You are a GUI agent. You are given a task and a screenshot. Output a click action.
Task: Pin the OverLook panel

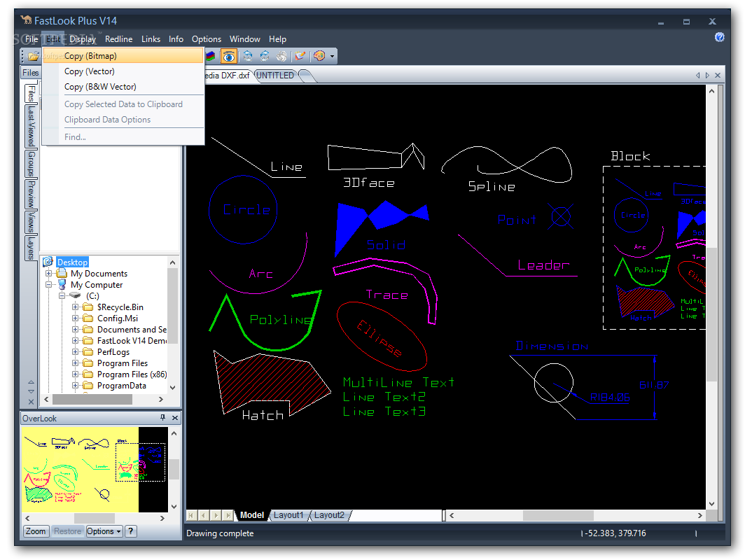click(x=162, y=417)
